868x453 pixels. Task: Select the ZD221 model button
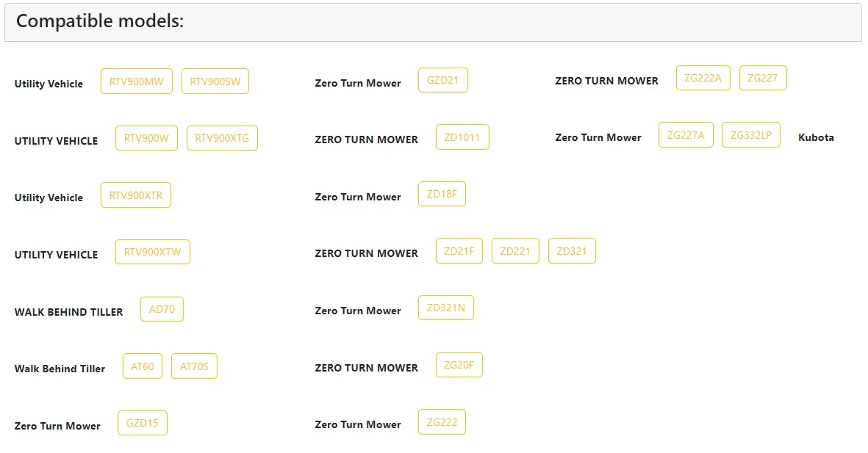click(x=515, y=251)
